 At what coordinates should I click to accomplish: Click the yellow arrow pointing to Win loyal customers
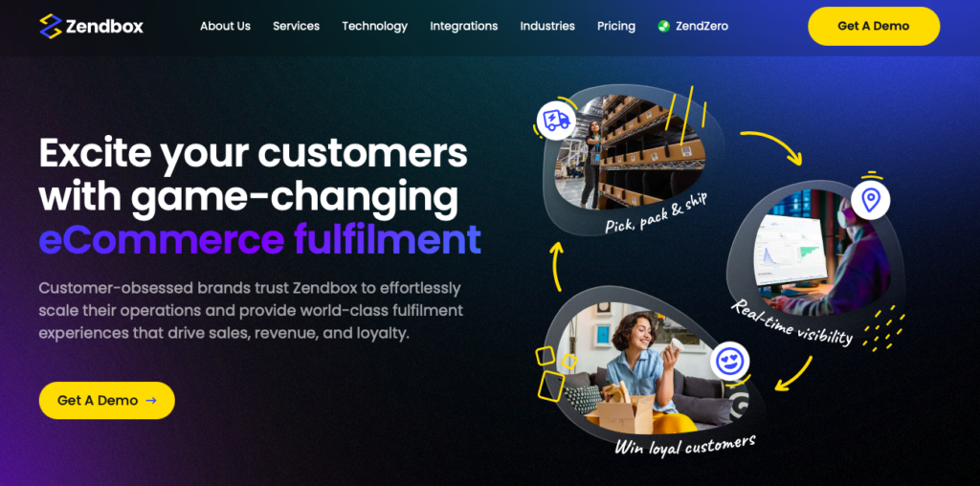(793, 373)
